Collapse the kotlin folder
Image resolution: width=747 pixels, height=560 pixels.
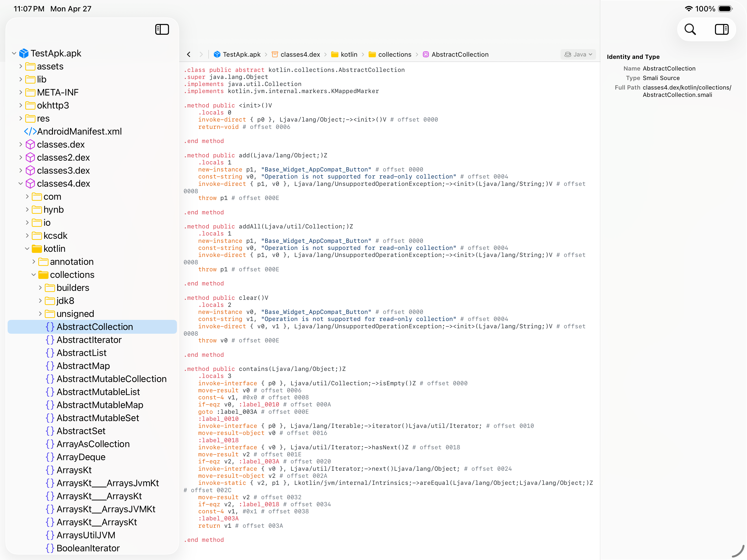[x=27, y=249]
